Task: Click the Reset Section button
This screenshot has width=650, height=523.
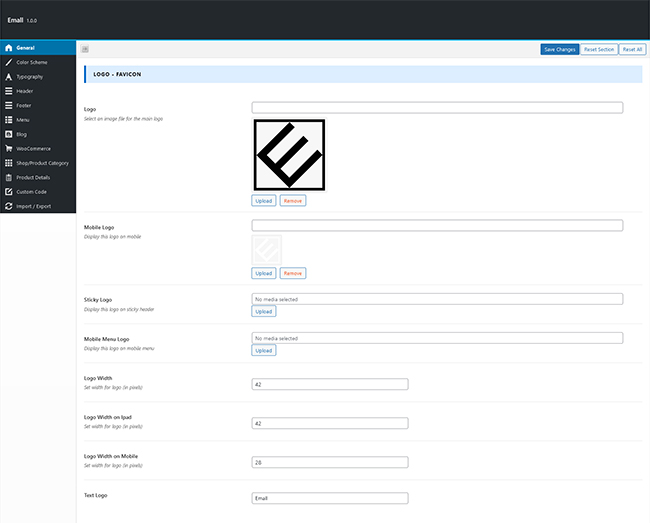Action: pyautogui.click(x=599, y=49)
